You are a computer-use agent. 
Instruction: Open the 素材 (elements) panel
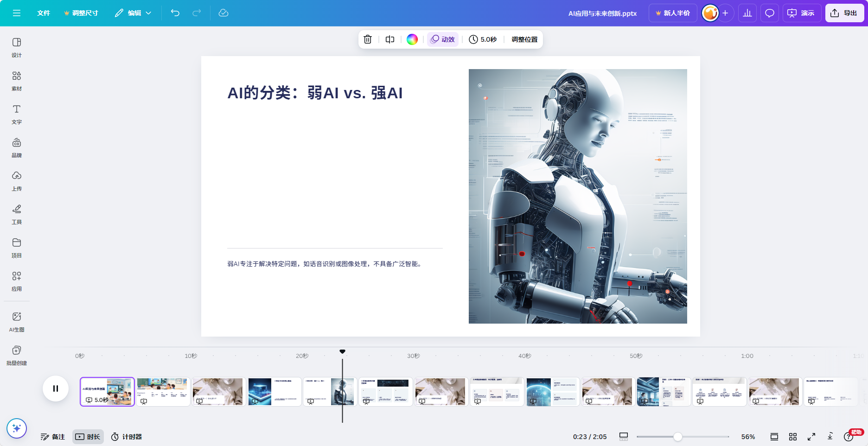pos(16,80)
